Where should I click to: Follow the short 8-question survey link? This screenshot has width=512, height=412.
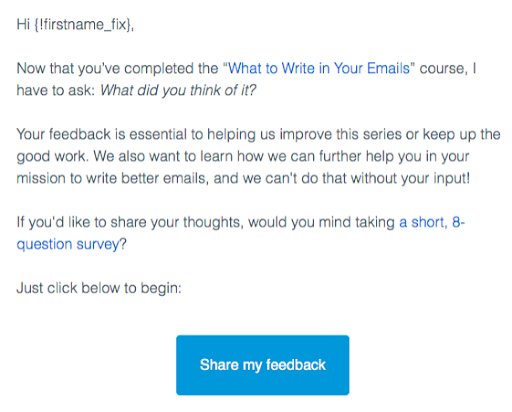tap(432, 222)
